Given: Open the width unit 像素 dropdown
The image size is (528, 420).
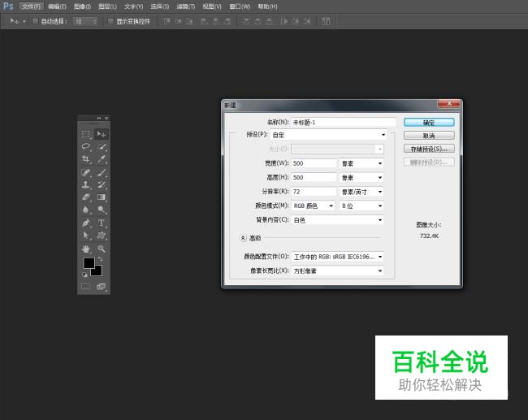Looking at the screenshot, I should tap(361, 163).
